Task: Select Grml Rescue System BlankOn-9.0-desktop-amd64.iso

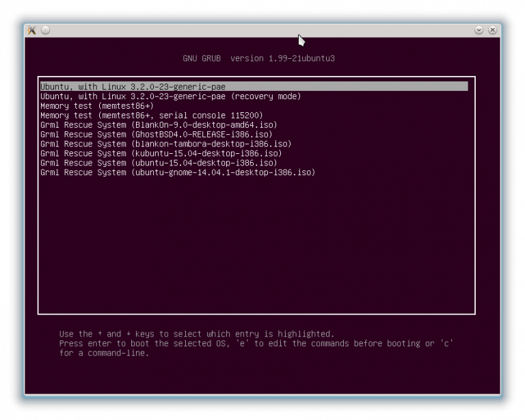Action: (x=159, y=125)
